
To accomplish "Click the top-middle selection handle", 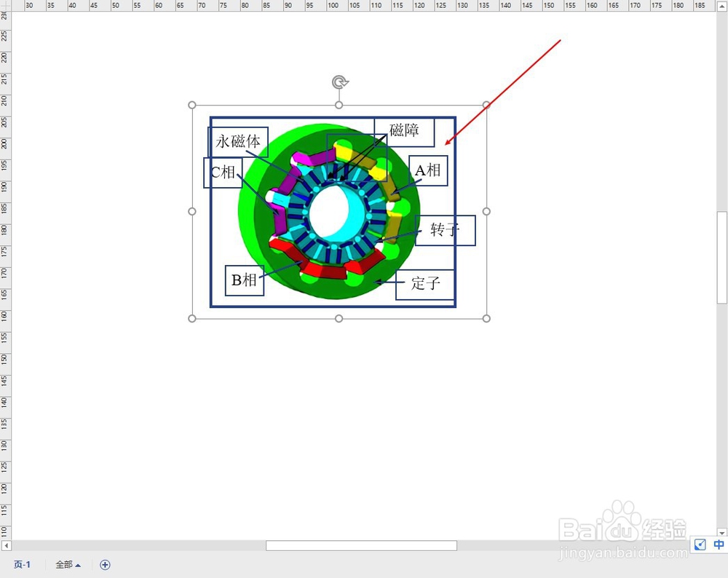I will [339, 106].
